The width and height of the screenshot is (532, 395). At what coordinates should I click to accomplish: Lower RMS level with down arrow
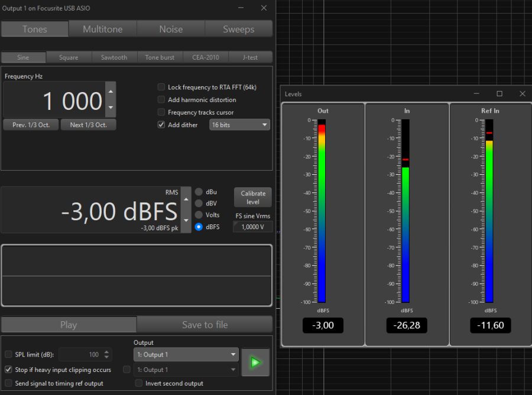coord(186,221)
